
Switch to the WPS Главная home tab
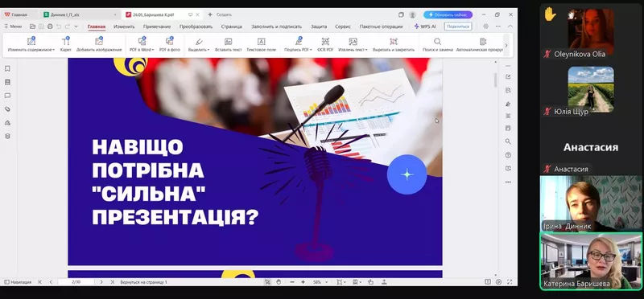click(16, 14)
